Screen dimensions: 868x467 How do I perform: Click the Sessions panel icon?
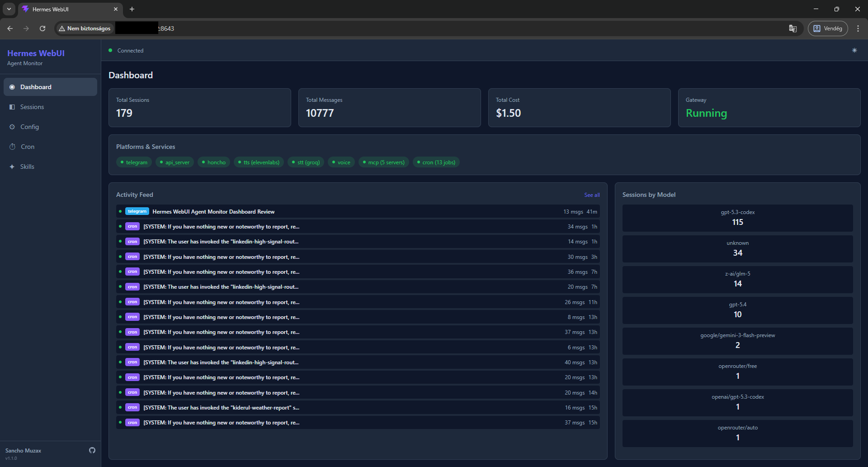click(12, 107)
